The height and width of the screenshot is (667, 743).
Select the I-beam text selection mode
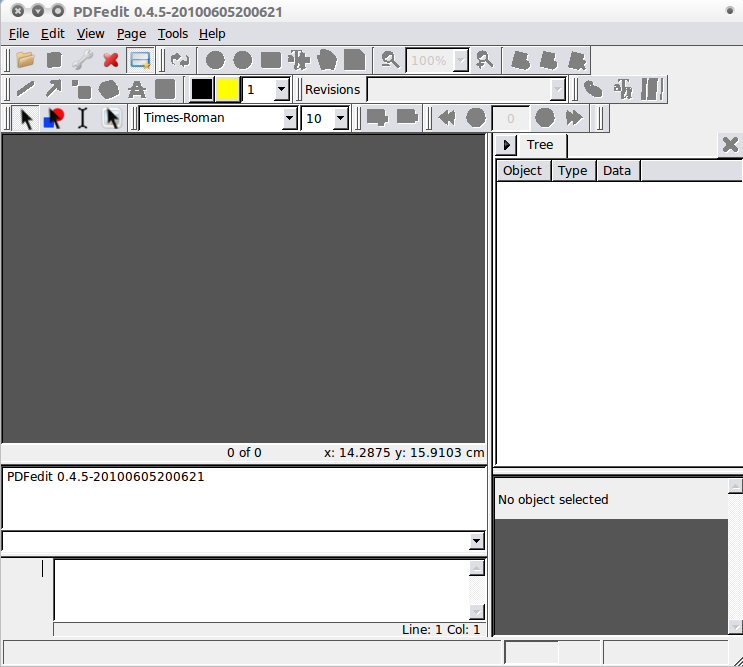tap(82, 118)
